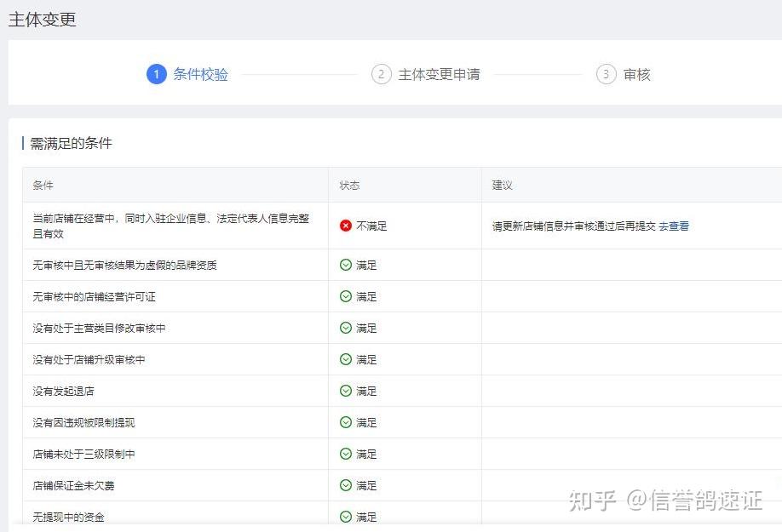
Task: Click the green check icon for 没有处于店铺升级审核中
Action: click(x=346, y=359)
